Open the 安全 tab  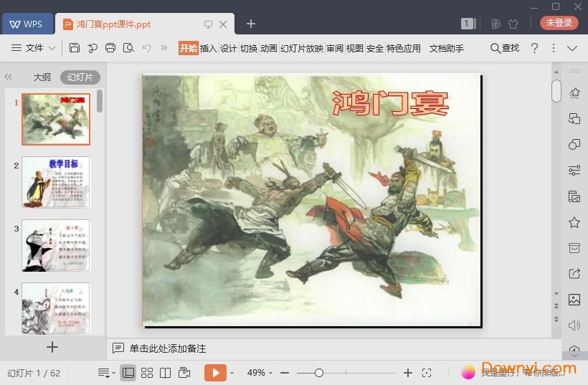pyautogui.click(x=375, y=48)
